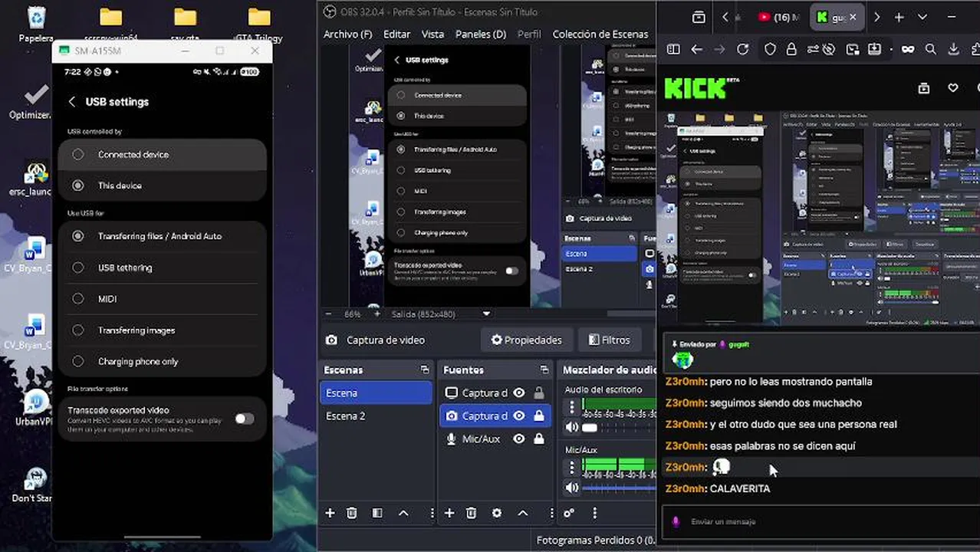This screenshot has width=980, height=552.
Task: Click site padlock security icon
Action: (x=791, y=49)
